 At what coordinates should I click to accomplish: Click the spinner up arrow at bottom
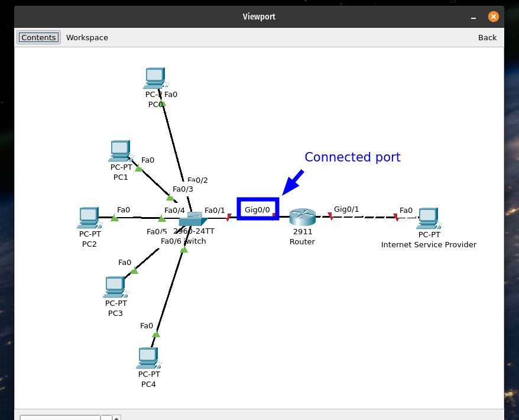click(116, 417)
